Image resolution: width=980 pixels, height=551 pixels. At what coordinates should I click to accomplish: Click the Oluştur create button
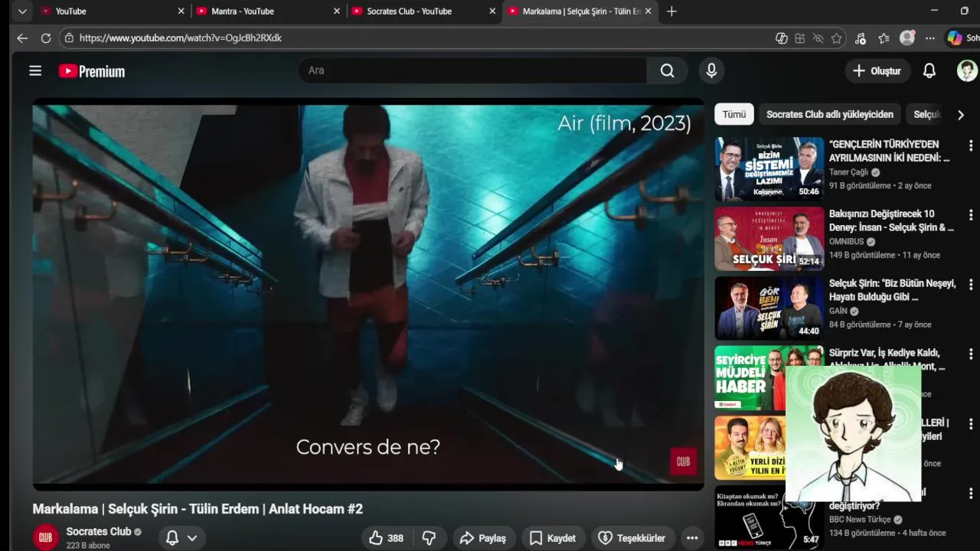[x=877, y=70]
